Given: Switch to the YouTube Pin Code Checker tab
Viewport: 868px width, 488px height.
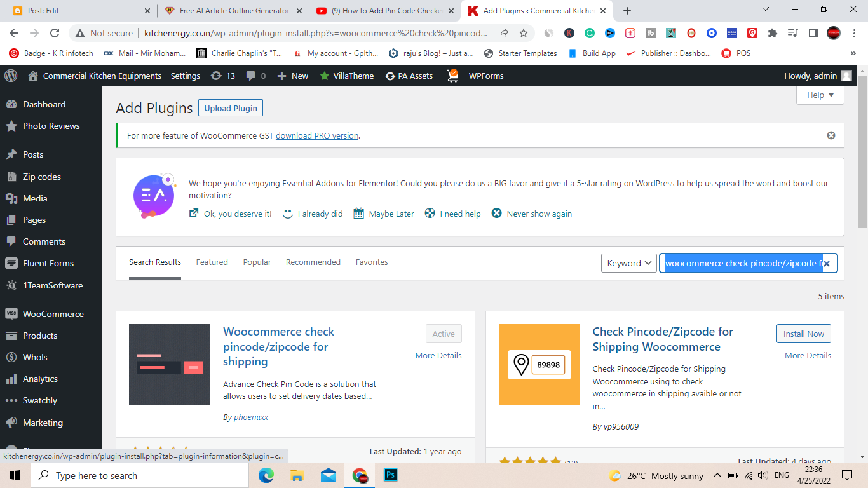Looking at the screenshot, I should [384, 10].
